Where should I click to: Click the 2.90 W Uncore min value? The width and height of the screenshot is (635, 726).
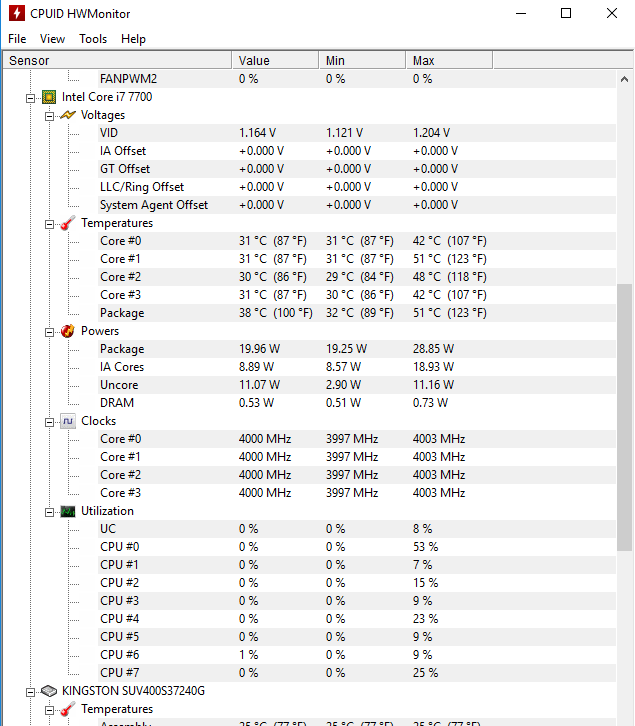343,385
